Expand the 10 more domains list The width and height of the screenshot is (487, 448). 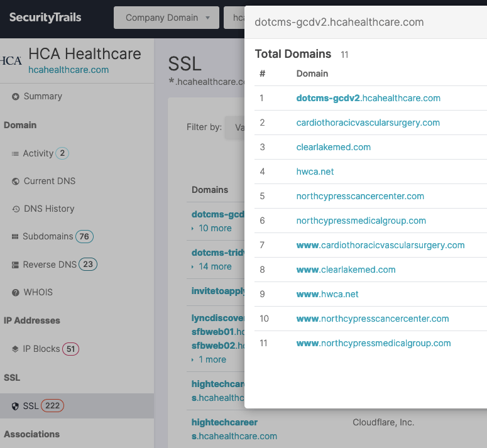pos(215,228)
